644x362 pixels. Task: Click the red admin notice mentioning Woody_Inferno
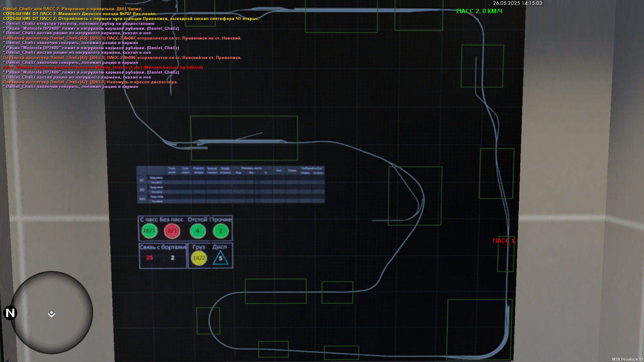[103, 67]
